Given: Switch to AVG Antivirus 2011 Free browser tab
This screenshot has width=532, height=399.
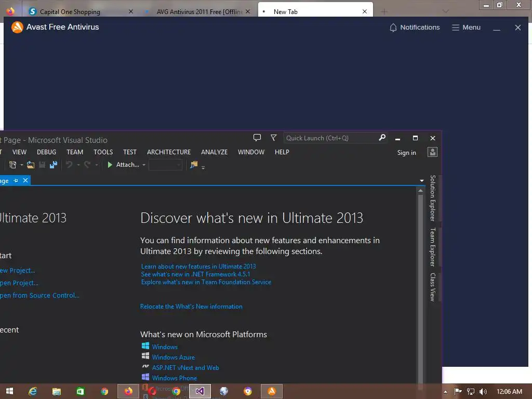Looking at the screenshot, I should 197,11.
